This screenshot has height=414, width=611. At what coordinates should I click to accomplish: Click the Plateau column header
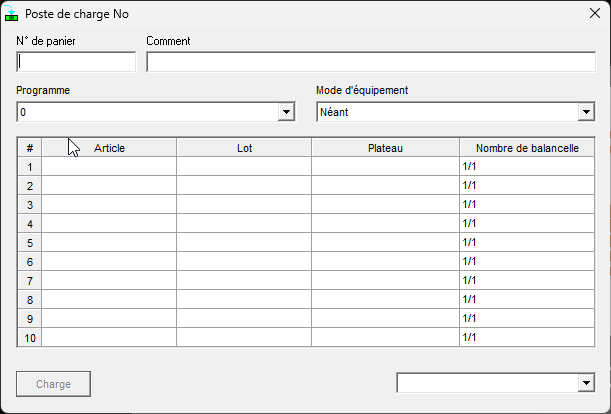click(x=385, y=148)
